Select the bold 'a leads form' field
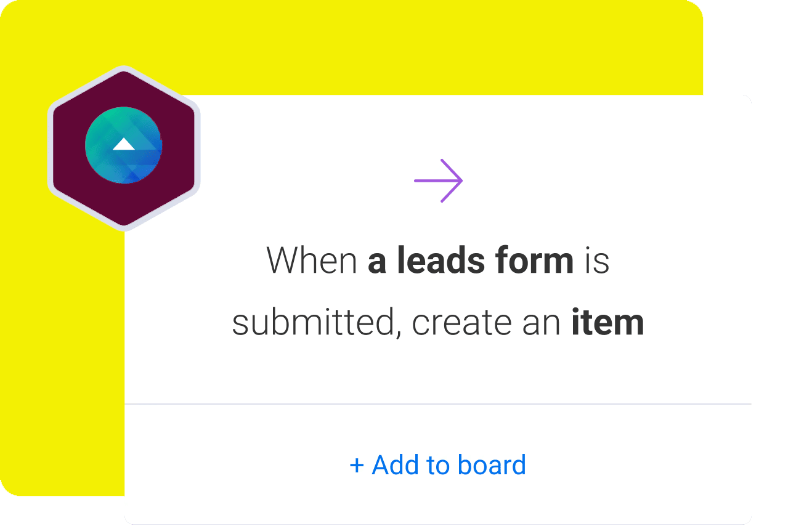The width and height of the screenshot is (812, 526). click(x=471, y=261)
